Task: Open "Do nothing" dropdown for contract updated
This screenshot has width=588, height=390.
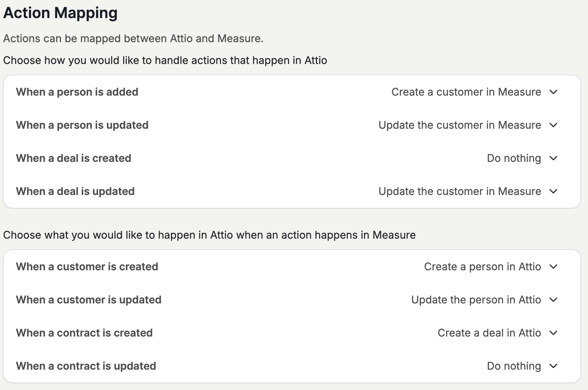Action: pyautogui.click(x=514, y=366)
